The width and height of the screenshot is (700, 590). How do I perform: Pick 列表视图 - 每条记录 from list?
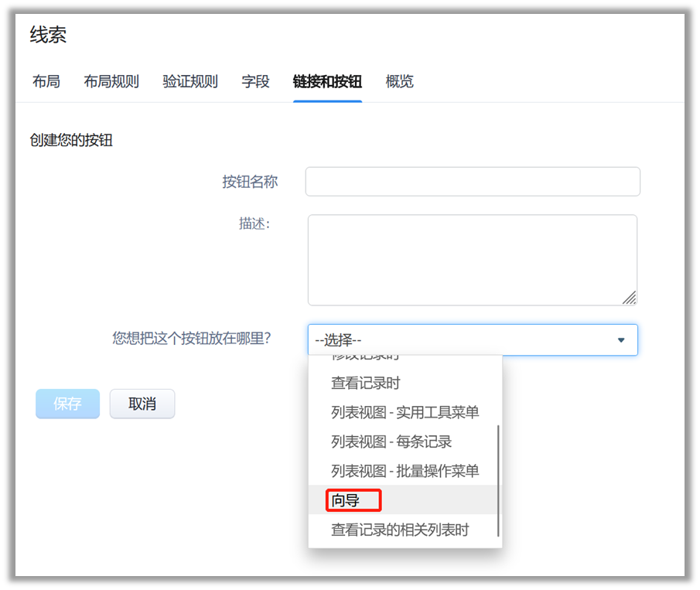[x=391, y=442]
